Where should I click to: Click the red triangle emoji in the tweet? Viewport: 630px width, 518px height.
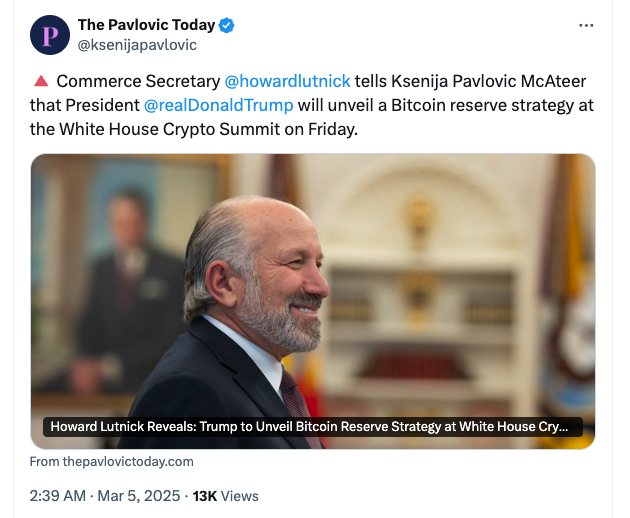click(x=41, y=82)
